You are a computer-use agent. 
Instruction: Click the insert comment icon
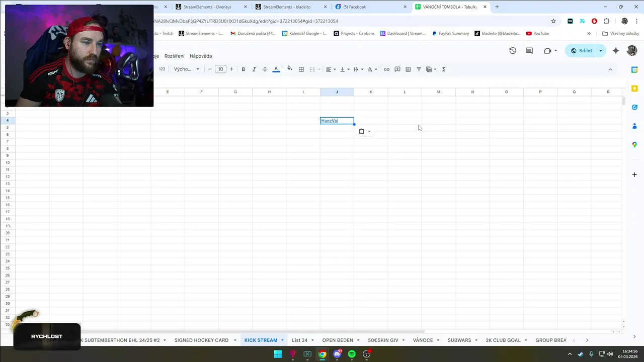pyautogui.click(x=397, y=69)
